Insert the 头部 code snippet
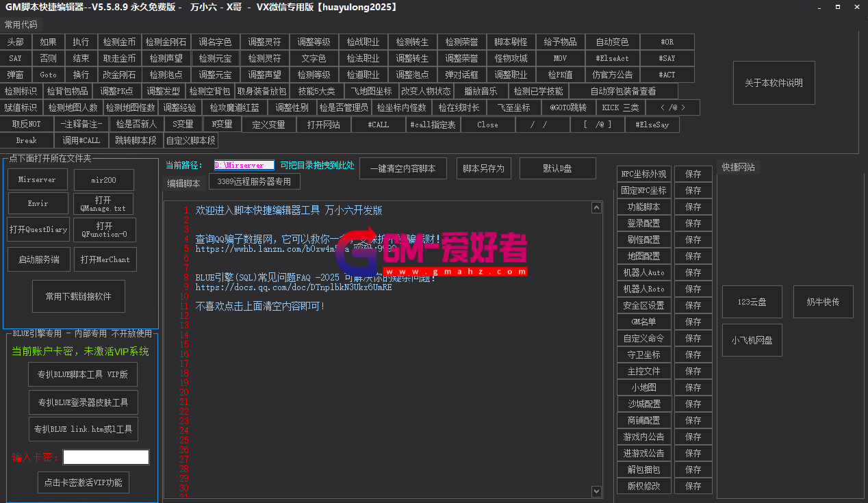The width and height of the screenshot is (868, 503). [x=15, y=42]
